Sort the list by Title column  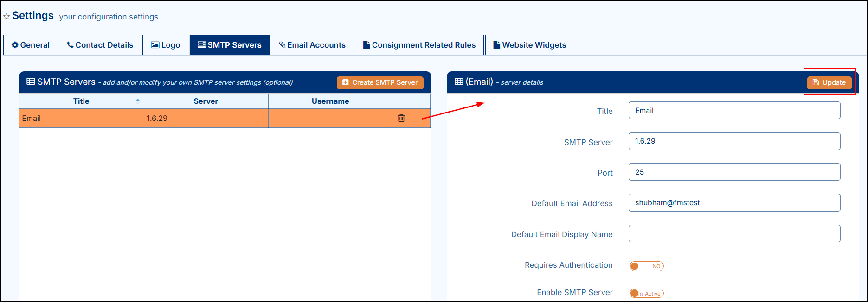tap(81, 101)
